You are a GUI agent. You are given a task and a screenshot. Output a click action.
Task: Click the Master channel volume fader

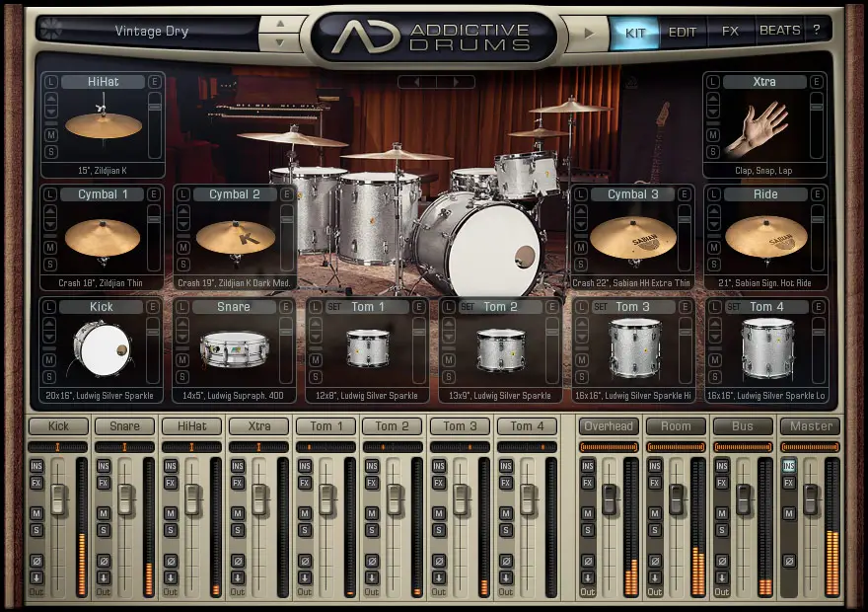tap(811, 498)
